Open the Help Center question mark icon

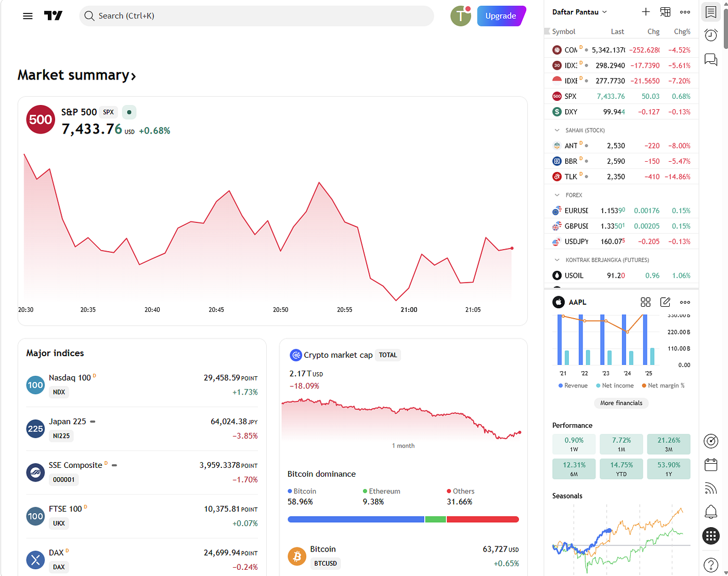pyautogui.click(x=711, y=565)
